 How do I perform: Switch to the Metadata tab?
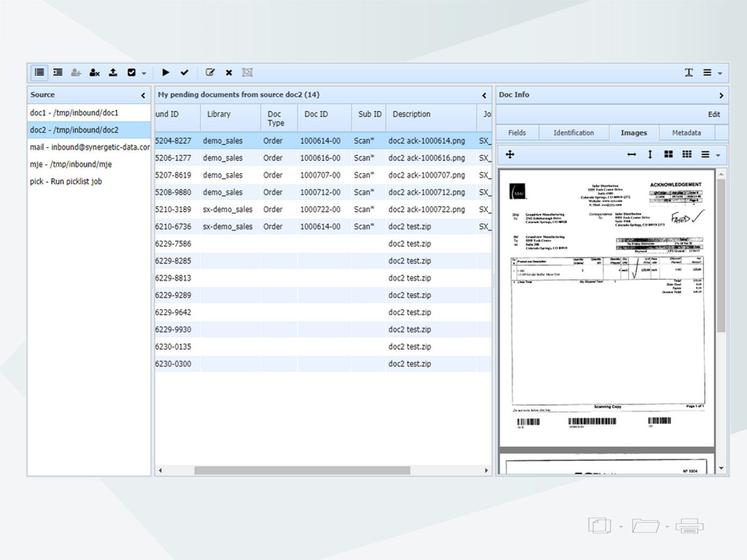pos(686,133)
